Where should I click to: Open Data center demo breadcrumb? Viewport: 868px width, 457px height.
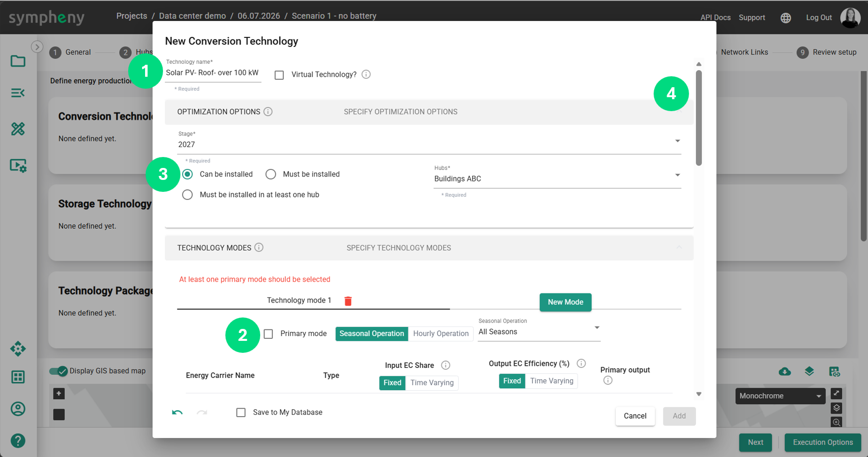pyautogui.click(x=192, y=16)
